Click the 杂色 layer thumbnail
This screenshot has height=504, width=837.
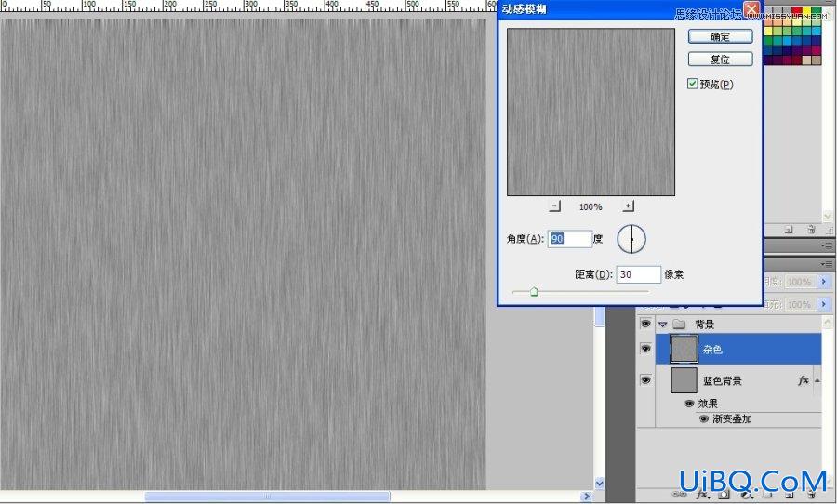point(684,349)
